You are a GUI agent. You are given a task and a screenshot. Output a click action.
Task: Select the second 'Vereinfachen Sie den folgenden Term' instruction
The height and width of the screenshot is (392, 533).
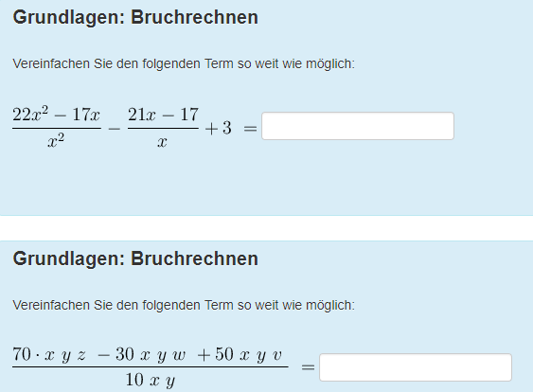[184, 305]
